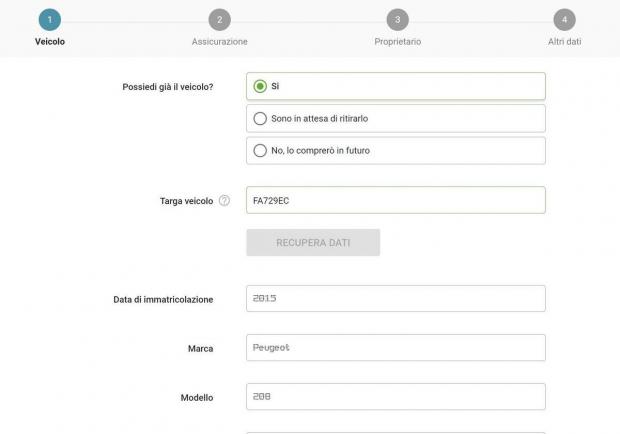Image resolution: width=620 pixels, height=434 pixels.
Task: Switch to the Proprietario step label
Action: point(397,42)
